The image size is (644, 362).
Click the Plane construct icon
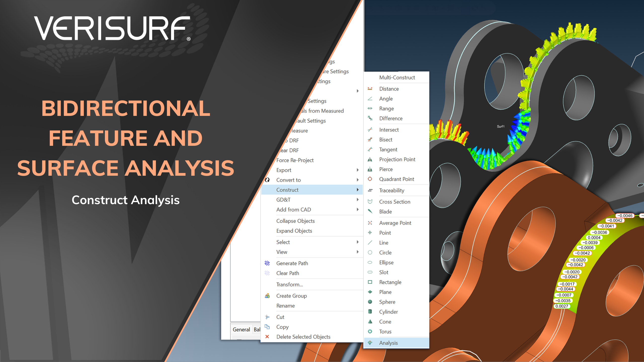click(x=370, y=292)
